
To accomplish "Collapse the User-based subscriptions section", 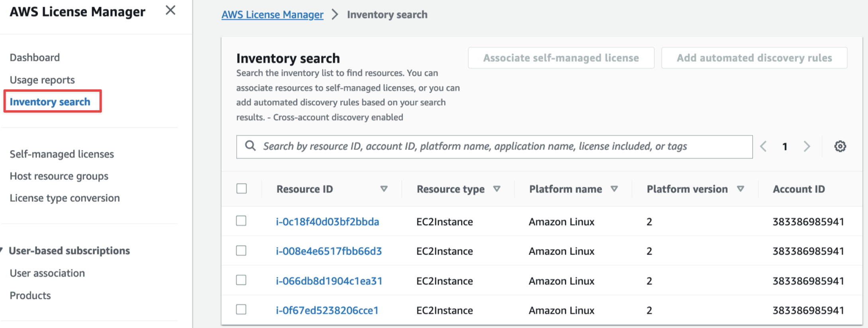I will point(2,251).
